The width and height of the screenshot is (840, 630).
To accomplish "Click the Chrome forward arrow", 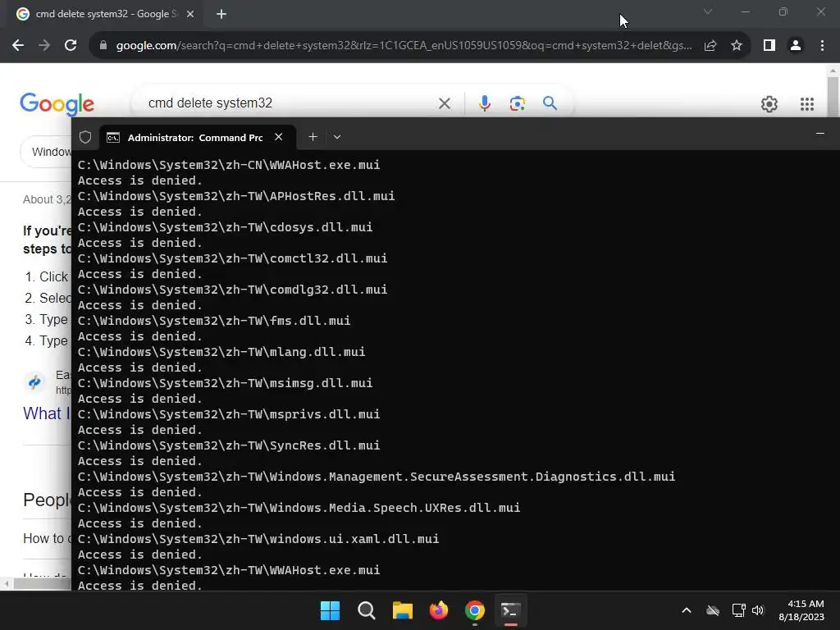I will pos(44,46).
